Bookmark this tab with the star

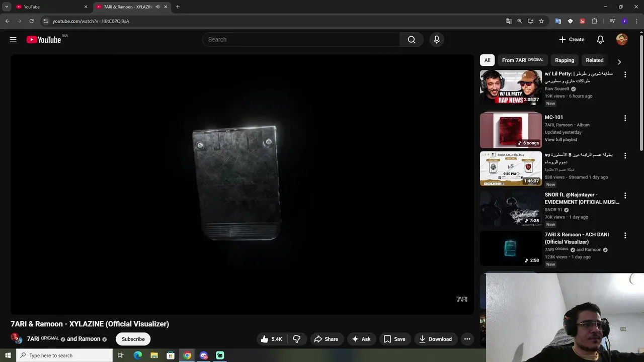(541, 21)
